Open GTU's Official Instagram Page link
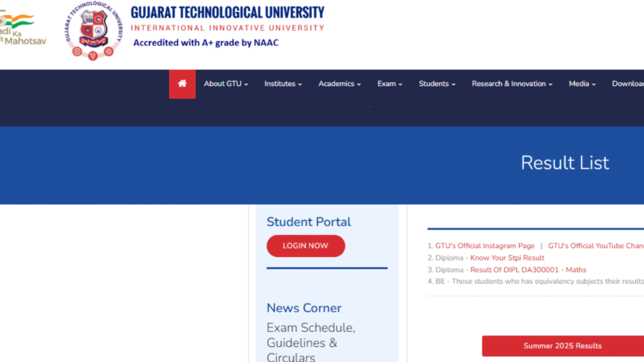The width and height of the screenshot is (644, 362). [485, 246]
